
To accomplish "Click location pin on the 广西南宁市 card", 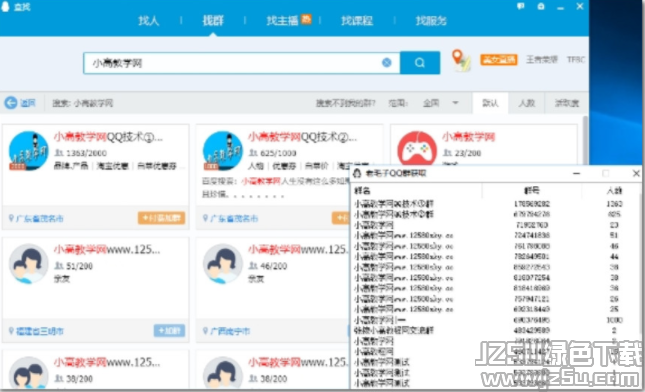I will 205,331.
